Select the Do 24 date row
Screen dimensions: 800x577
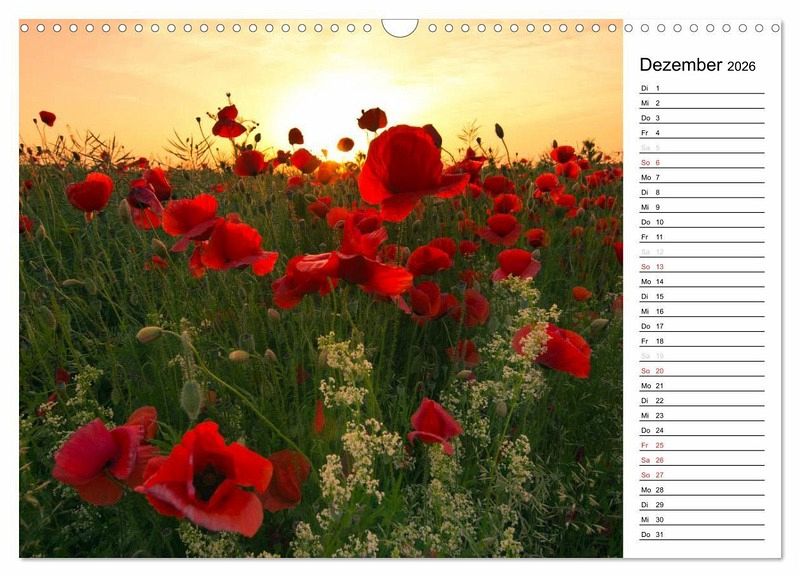point(702,430)
